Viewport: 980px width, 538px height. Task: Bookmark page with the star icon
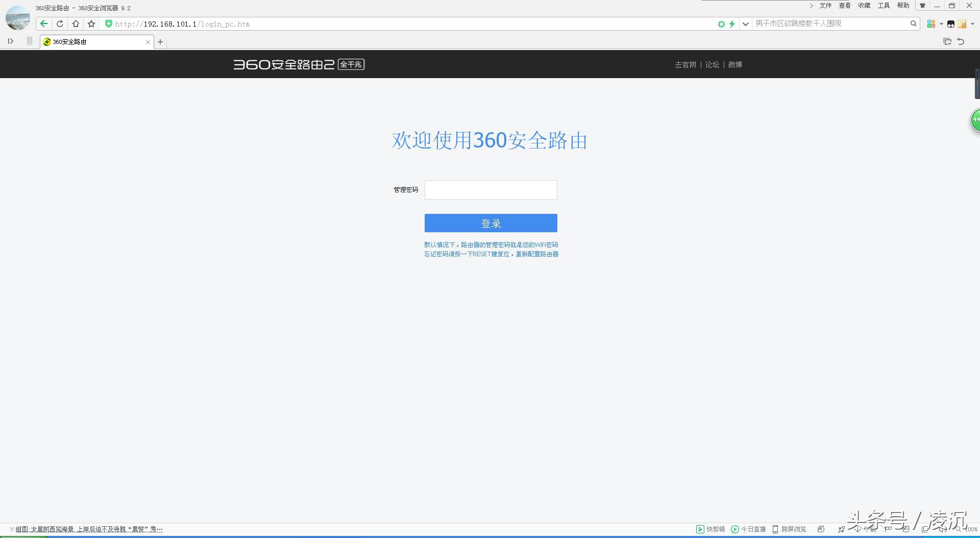[91, 24]
